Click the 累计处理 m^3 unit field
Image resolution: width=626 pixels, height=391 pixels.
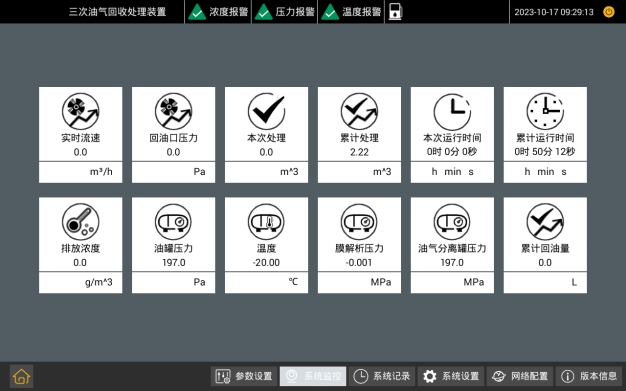(359, 172)
